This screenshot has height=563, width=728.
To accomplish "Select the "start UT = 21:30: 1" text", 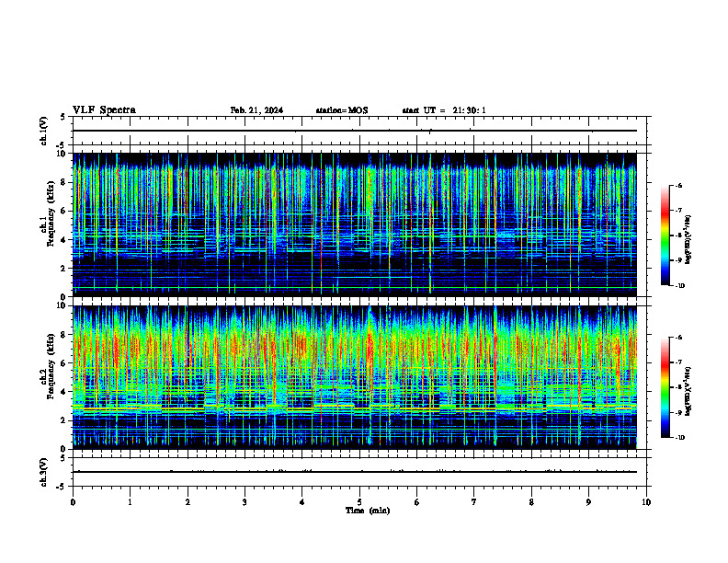I will [x=444, y=110].
